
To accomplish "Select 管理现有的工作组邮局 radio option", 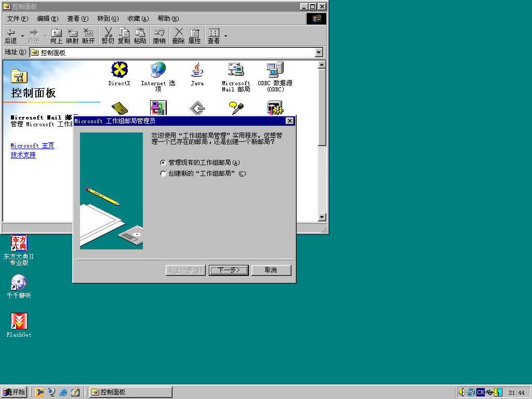I will click(x=163, y=163).
